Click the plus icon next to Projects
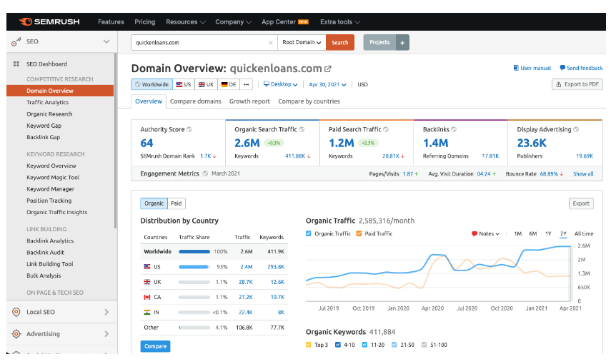611x364 pixels. click(402, 42)
